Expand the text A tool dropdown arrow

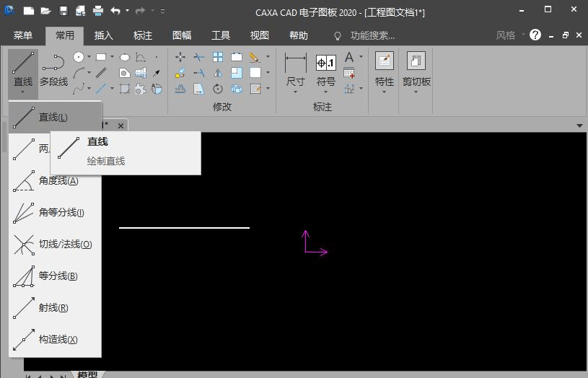pos(361,57)
